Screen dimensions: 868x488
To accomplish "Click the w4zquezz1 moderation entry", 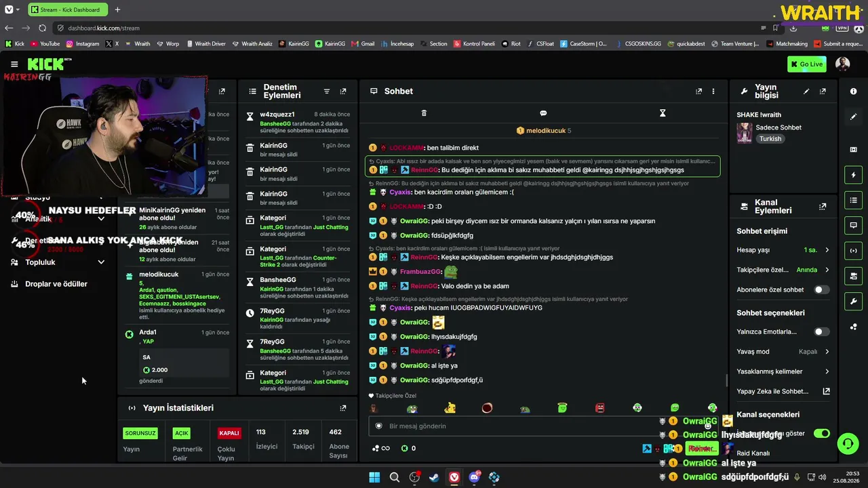I will tap(298, 123).
